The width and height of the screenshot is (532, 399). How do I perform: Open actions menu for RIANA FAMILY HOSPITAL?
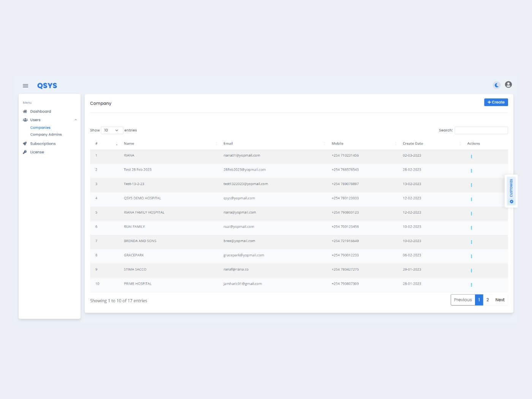click(x=471, y=214)
